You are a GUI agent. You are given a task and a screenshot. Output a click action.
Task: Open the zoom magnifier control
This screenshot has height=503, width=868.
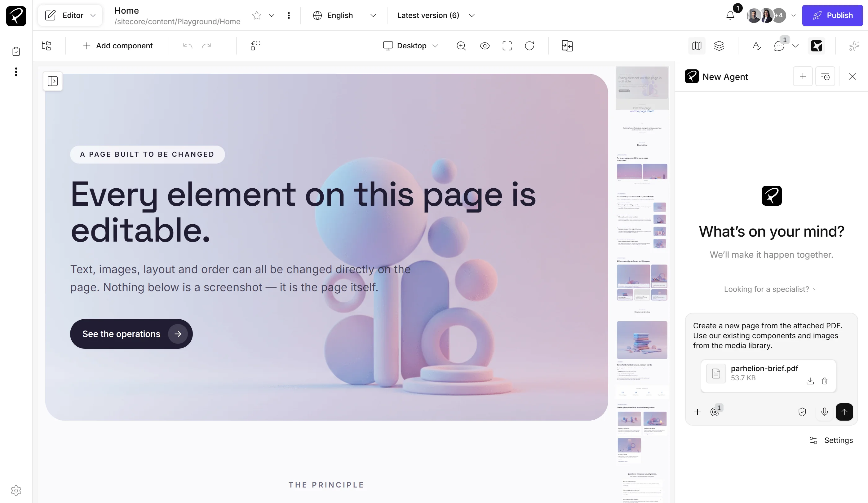click(461, 46)
